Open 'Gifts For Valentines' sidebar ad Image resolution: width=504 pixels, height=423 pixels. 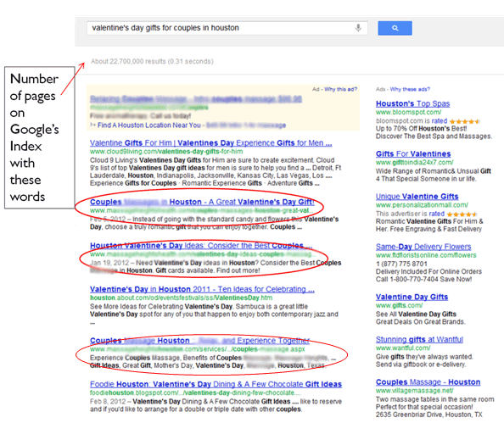click(413, 153)
